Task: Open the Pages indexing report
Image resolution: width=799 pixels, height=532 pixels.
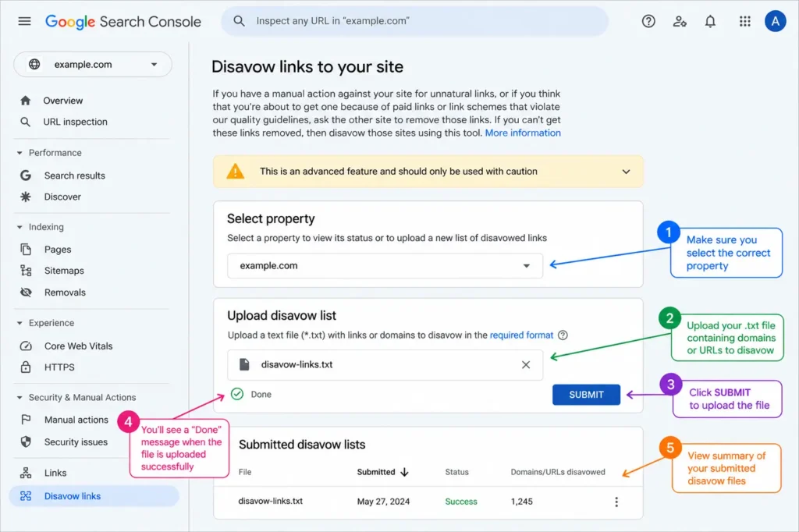Action: [58, 249]
